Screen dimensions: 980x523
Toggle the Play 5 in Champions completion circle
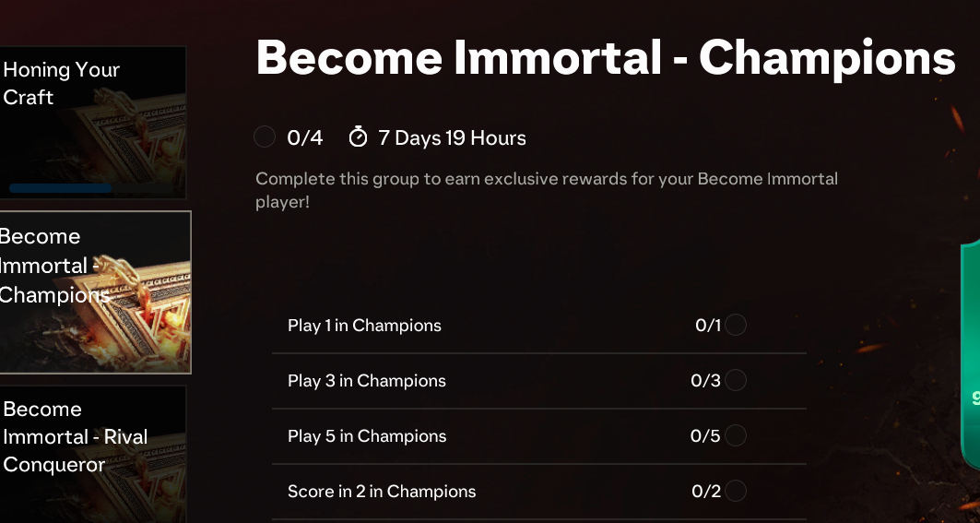(736, 435)
